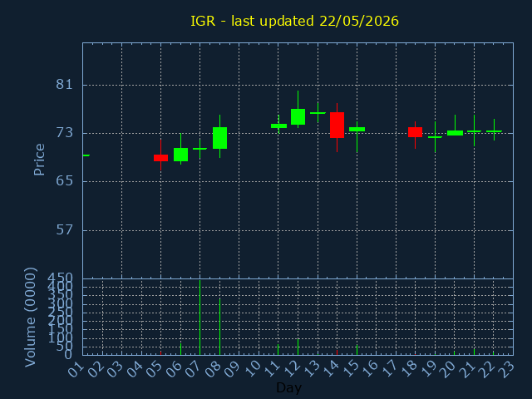Click day tick label 16
This screenshot has height=399, width=532.
pos(370,369)
